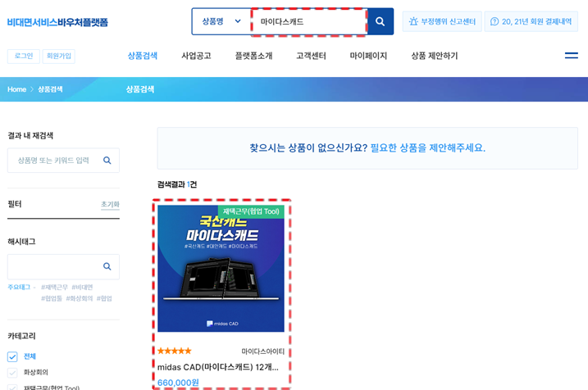Click the question icon by 결제내역
The image size is (588, 390).
(495, 22)
